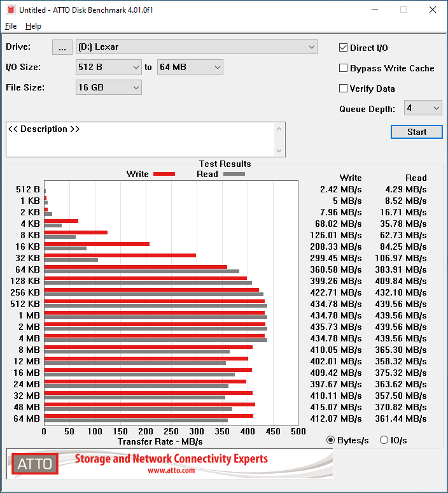
Task: Click the www.atto.com link in banner
Action: 171,471
